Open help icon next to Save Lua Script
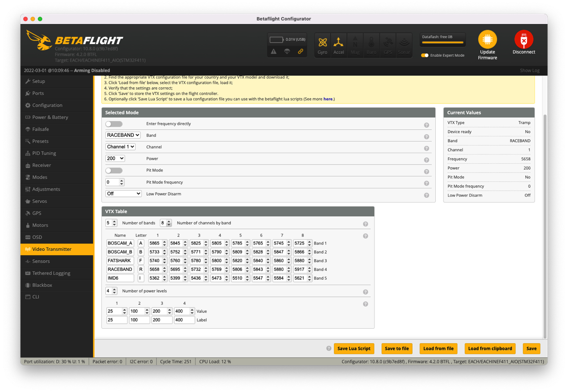Screen dimensions: 568x392 328,348
